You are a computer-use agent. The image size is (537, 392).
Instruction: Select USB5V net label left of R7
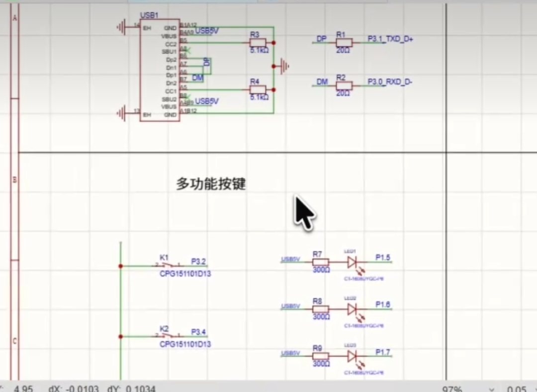(290, 259)
